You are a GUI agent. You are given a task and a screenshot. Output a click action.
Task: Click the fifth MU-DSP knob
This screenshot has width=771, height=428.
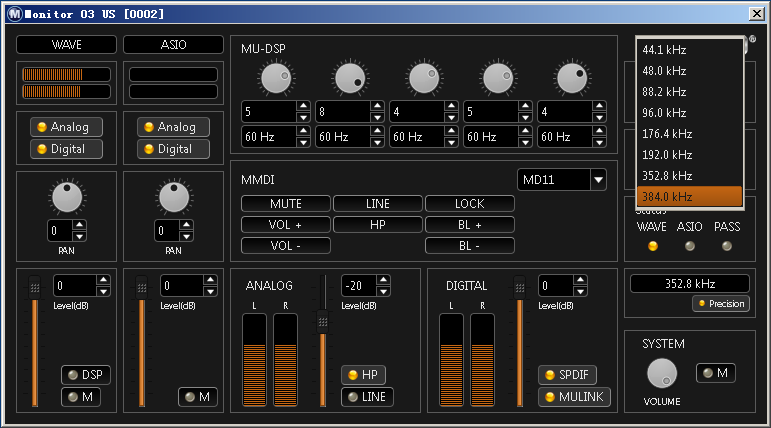tap(572, 78)
